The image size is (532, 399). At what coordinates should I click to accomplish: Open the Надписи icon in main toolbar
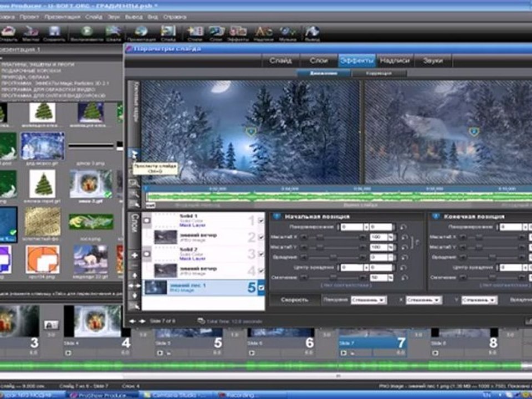[x=264, y=33]
